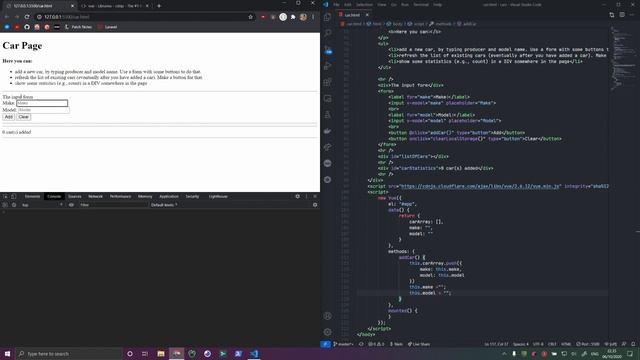Open the VS Code Help menu

coord(438,4)
